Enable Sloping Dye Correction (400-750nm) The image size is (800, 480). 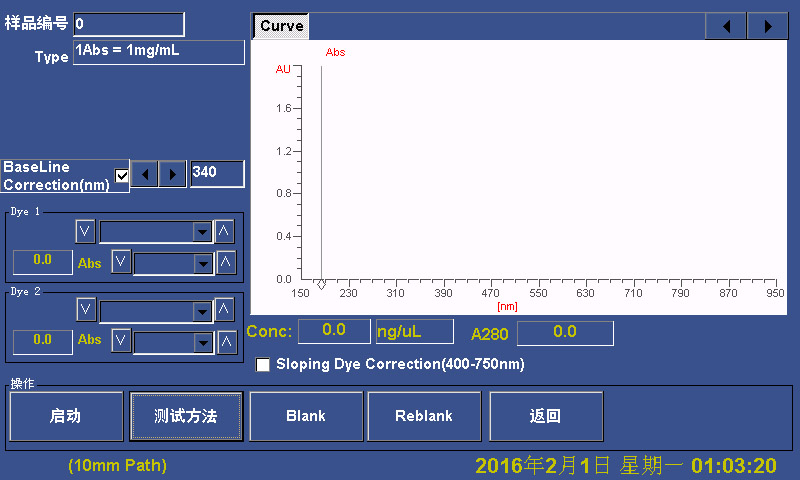coord(264,365)
